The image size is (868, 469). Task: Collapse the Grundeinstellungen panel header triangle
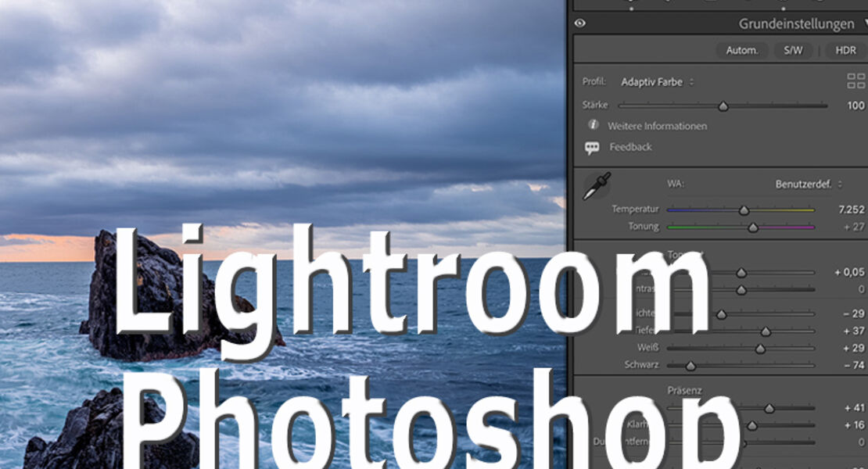865,23
